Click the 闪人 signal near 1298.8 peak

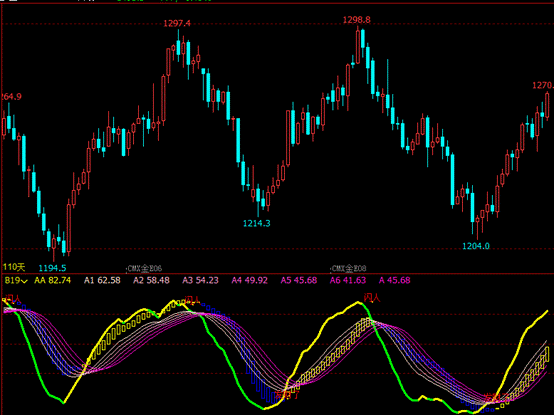[x=372, y=298]
